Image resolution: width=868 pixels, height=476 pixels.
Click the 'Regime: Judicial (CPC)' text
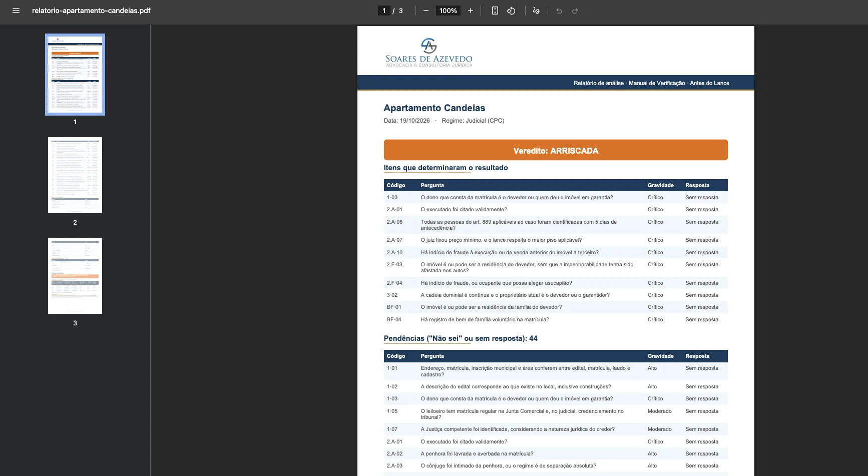coord(473,121)
